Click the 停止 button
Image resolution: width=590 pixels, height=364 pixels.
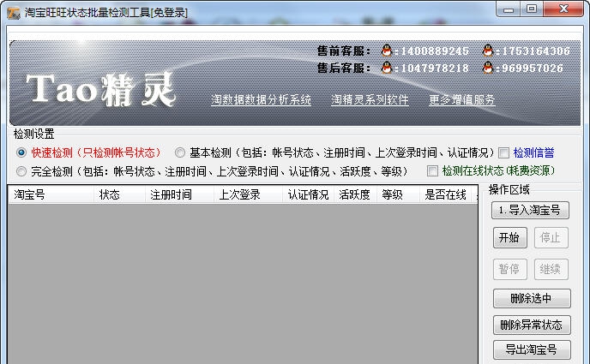[x=551, y=237]
